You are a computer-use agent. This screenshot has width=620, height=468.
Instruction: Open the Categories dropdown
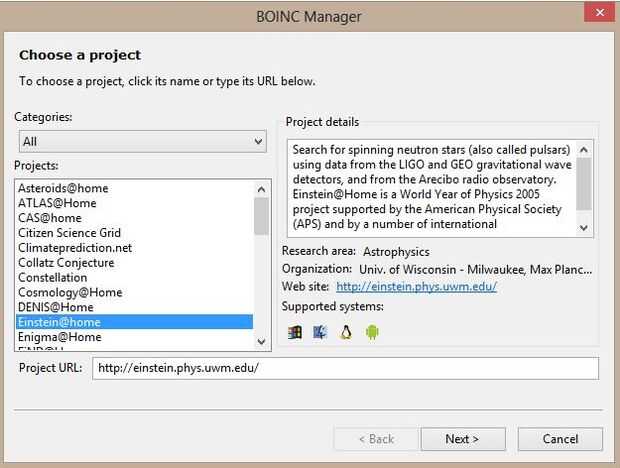(x=142, y=142)
